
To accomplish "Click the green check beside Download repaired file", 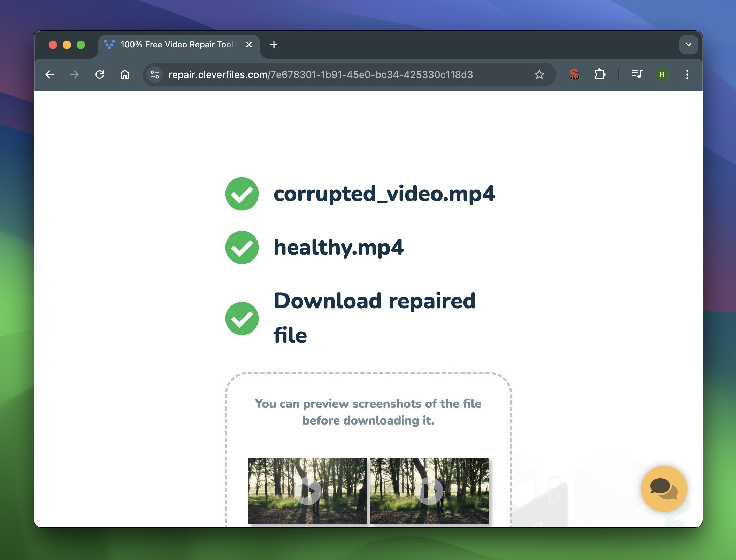I will (242, 318).
